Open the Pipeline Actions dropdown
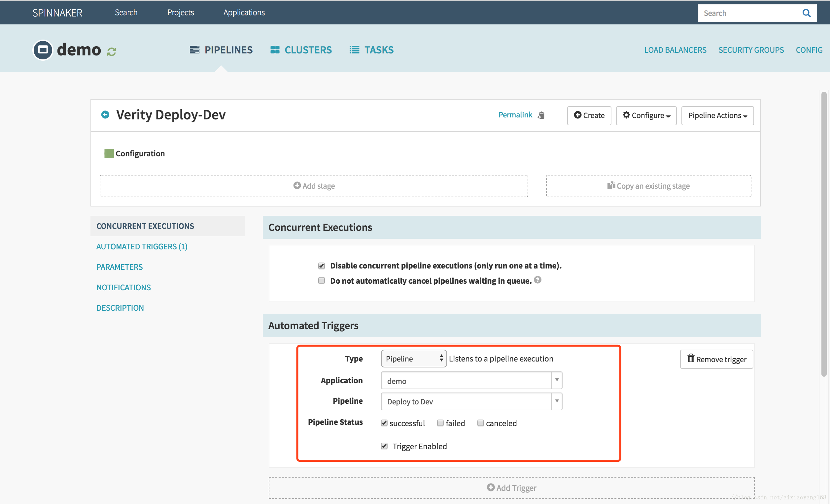The height and width of the screenshot is (504, 830). click(x=717, y=115)
